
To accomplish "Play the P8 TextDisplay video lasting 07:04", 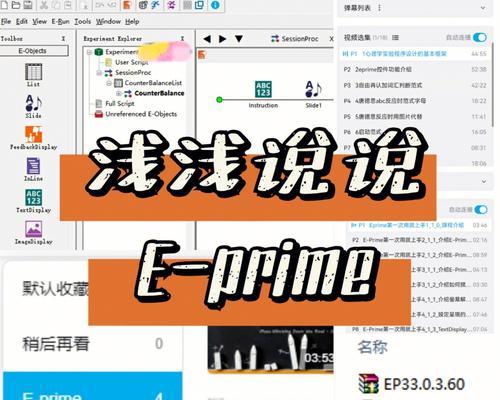I will (x=418, y=329).
